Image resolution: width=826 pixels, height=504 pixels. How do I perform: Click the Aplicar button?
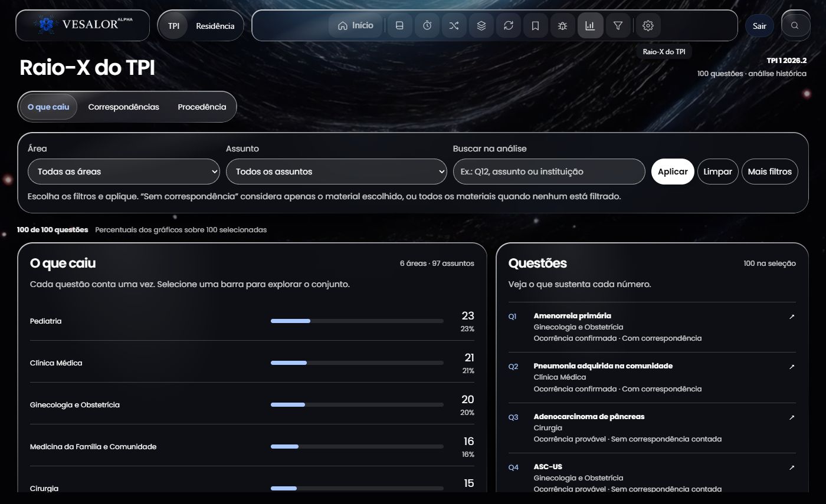point(673,172)
